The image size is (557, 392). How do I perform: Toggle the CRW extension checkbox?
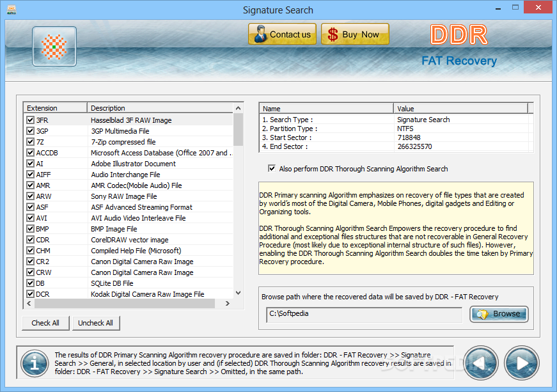31,272
